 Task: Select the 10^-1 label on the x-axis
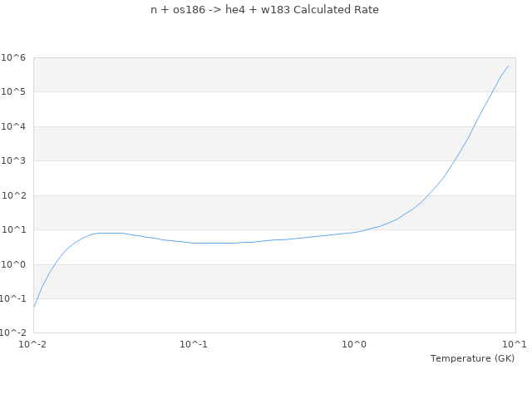pos(195,344)
